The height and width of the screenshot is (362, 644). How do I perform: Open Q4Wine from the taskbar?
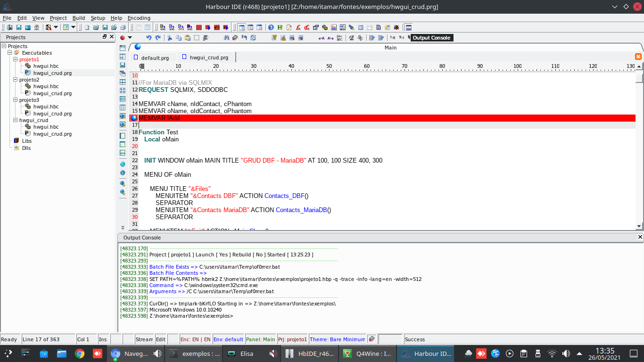(368, 354)
